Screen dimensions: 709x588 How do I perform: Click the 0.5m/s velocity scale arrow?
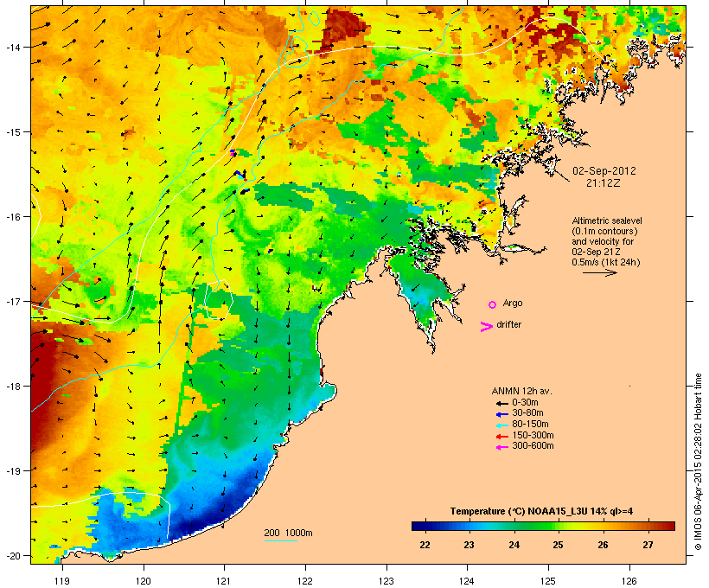pyautogui.click(x=599, y=272)
